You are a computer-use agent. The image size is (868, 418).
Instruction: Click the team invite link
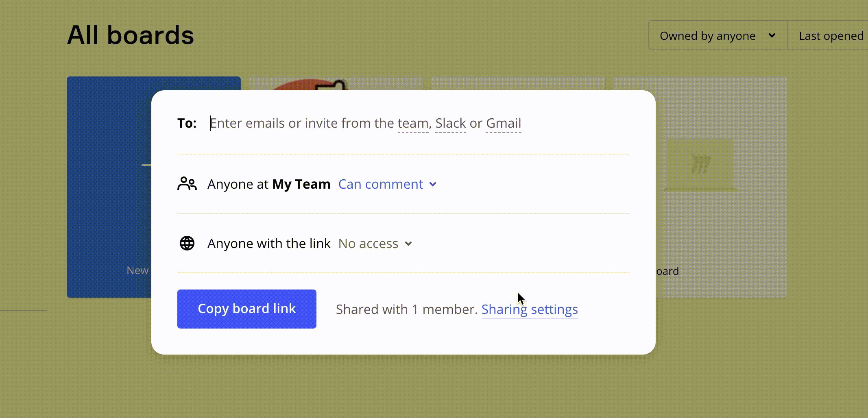(412, 123)
